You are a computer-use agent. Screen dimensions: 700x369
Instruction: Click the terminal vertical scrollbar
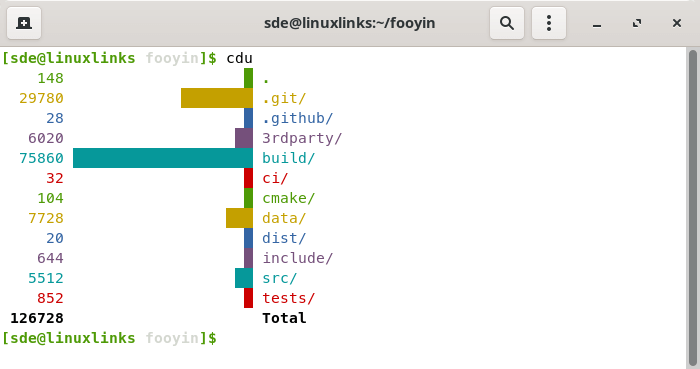point(692,207)
